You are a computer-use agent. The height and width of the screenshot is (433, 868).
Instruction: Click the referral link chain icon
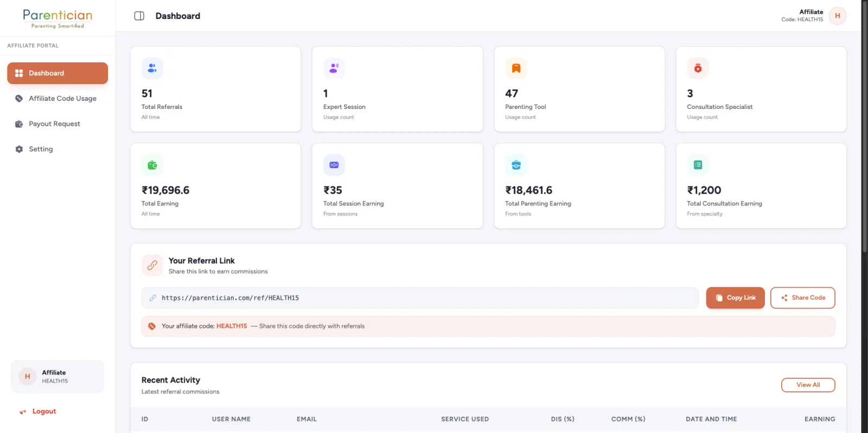[x=152, y=266]
